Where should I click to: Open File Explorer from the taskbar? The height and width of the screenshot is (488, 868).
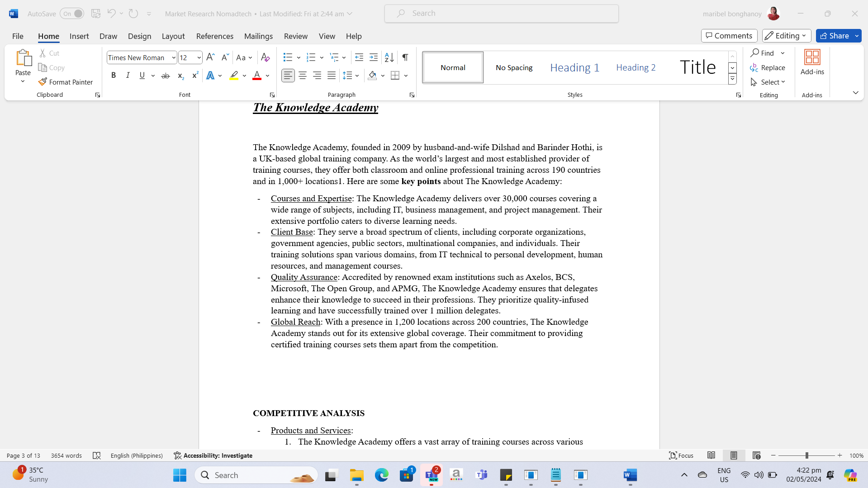click(x=357, y=475)
